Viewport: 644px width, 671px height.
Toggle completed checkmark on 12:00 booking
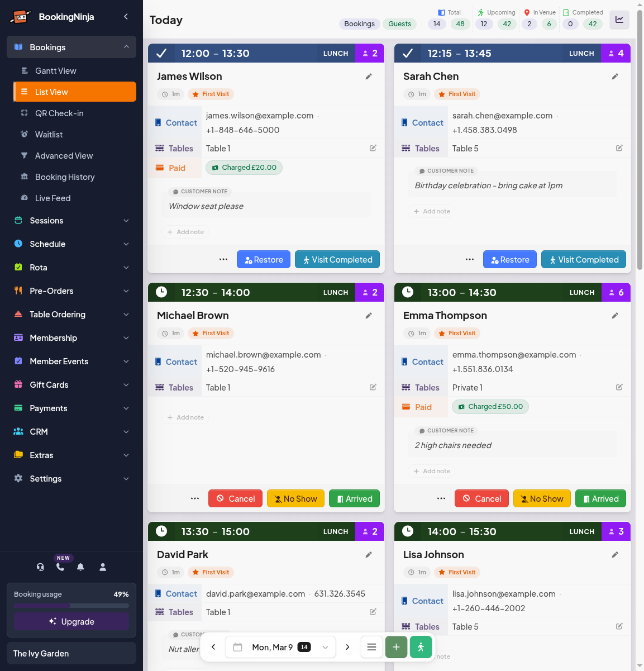pos(161,54)
